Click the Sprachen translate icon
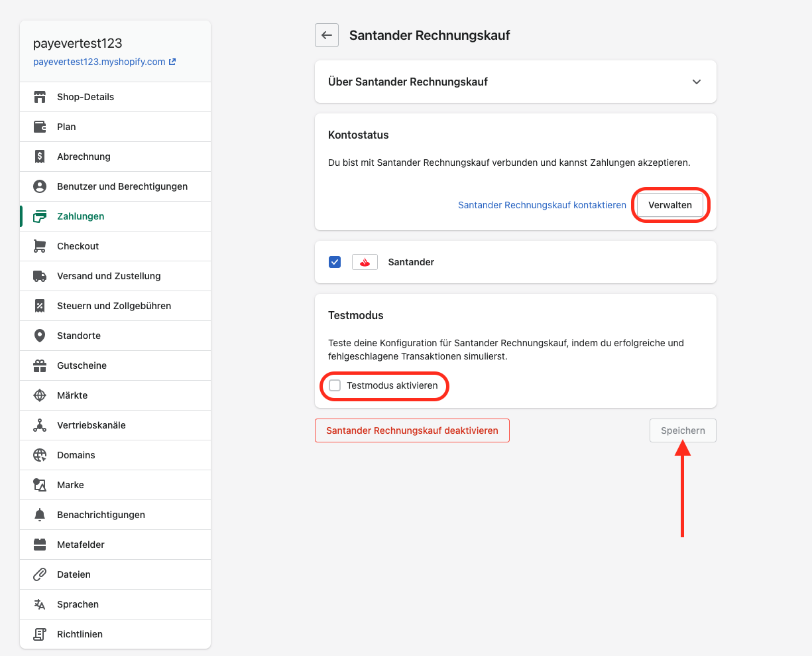Screen dimensions: 812x656 point(40,604)
